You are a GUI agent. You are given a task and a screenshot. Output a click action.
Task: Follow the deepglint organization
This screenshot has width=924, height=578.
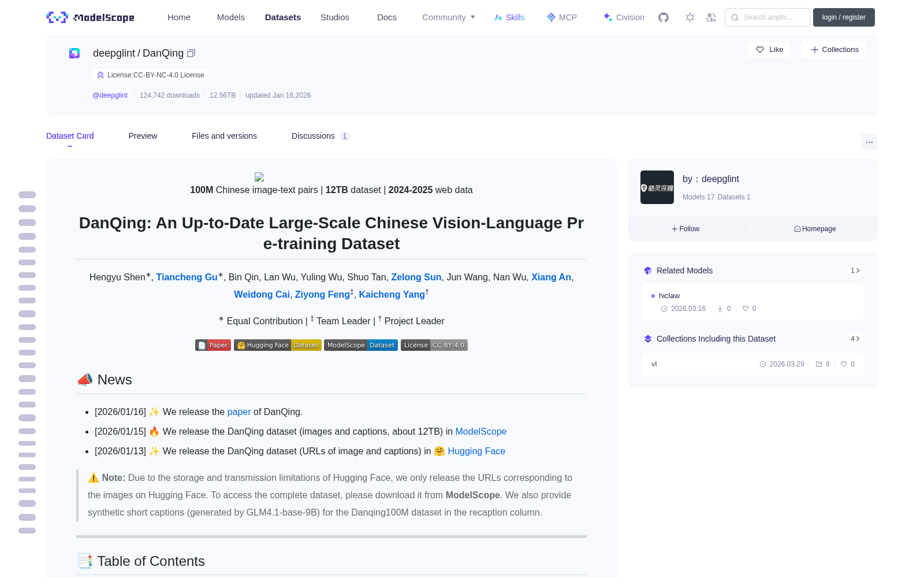click(x=685, y=229)
